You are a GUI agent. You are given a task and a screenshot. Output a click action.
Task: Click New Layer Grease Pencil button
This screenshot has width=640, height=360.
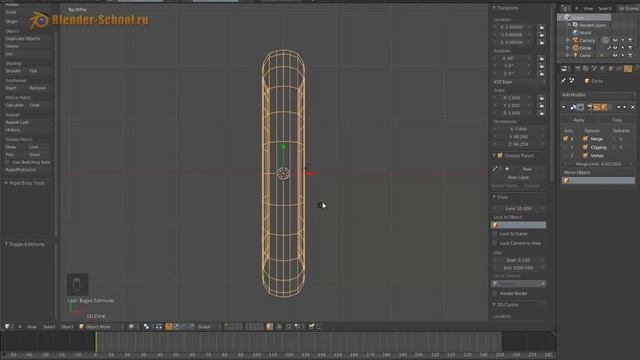518,178
